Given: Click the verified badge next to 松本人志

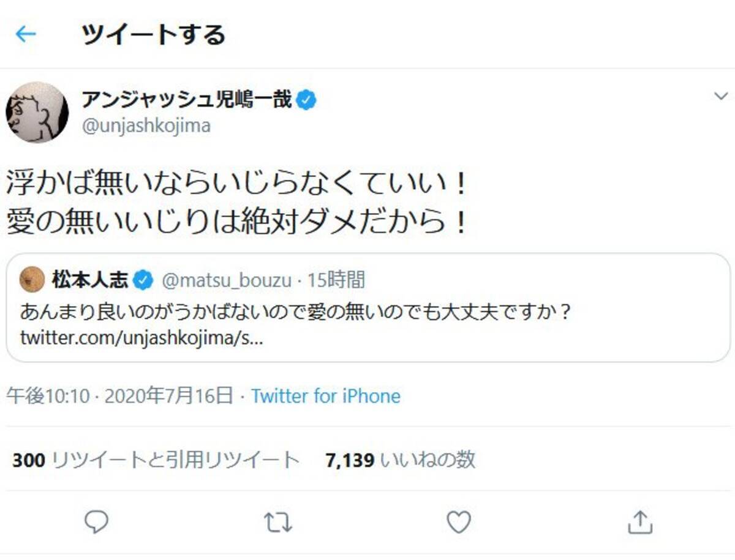Looking at the screenshot, I should pos(143,280).
